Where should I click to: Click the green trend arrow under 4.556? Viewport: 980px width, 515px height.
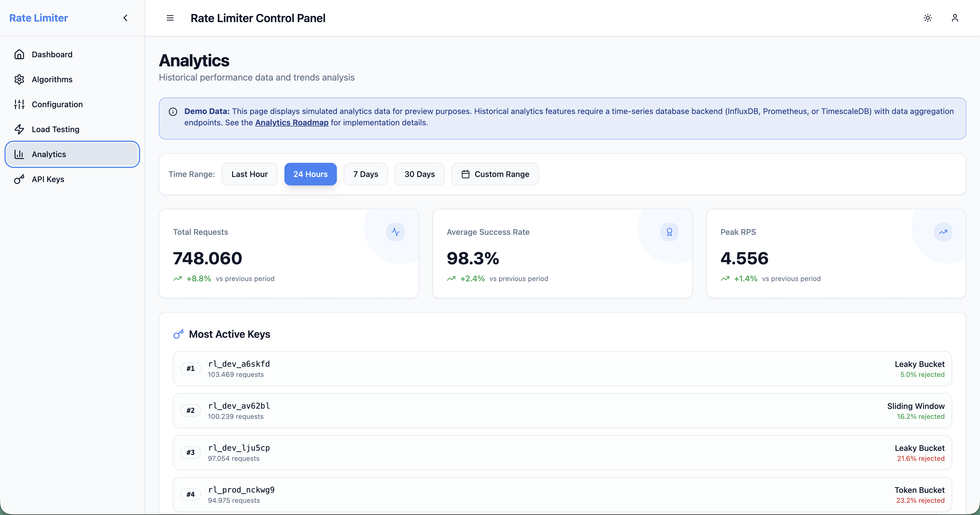point(725,279)
